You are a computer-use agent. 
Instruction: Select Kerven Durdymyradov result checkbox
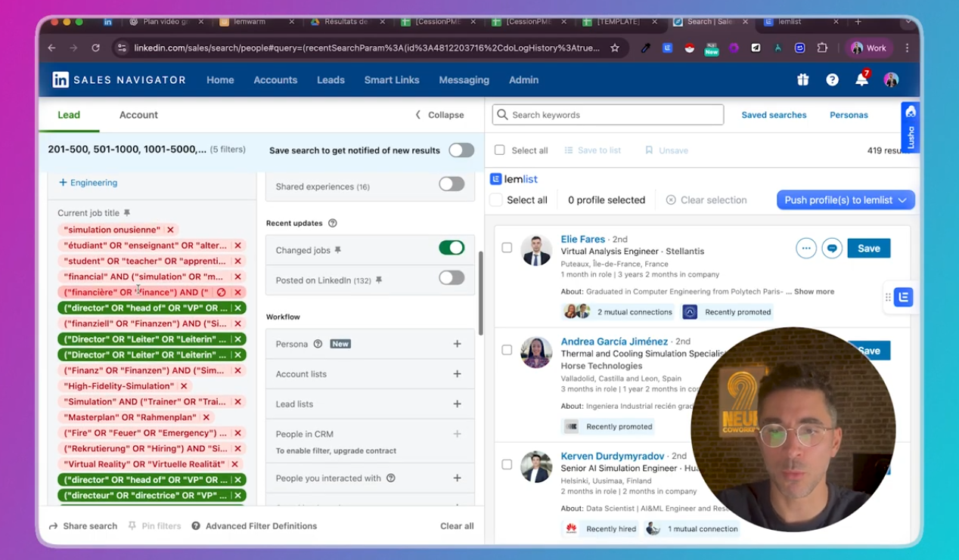507,465
